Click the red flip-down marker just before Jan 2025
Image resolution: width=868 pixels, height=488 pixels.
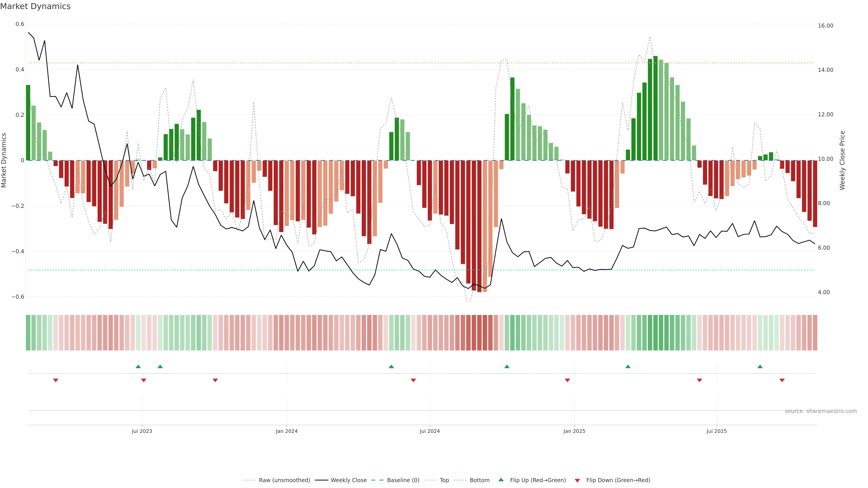point(567,380)
